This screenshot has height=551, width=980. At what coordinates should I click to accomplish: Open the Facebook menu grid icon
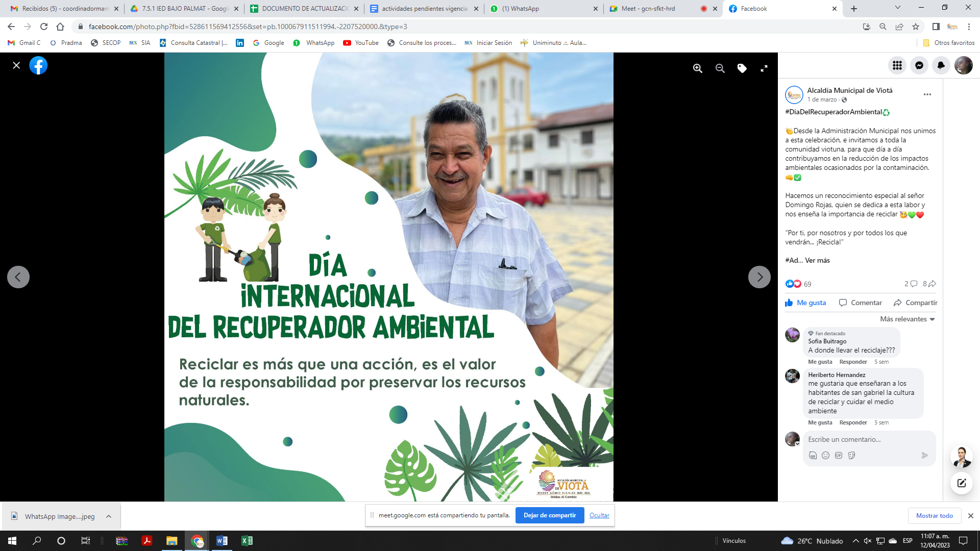tap(897, 65)
